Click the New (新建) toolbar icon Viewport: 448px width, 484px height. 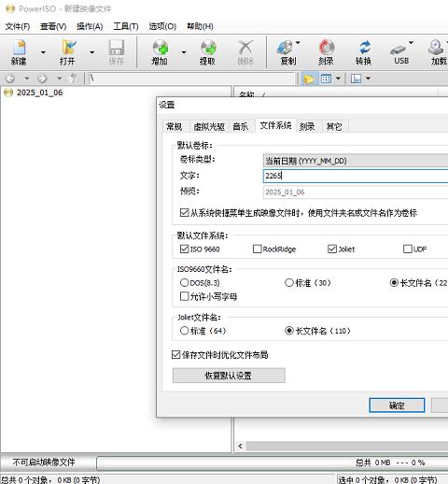pos(19,52)
